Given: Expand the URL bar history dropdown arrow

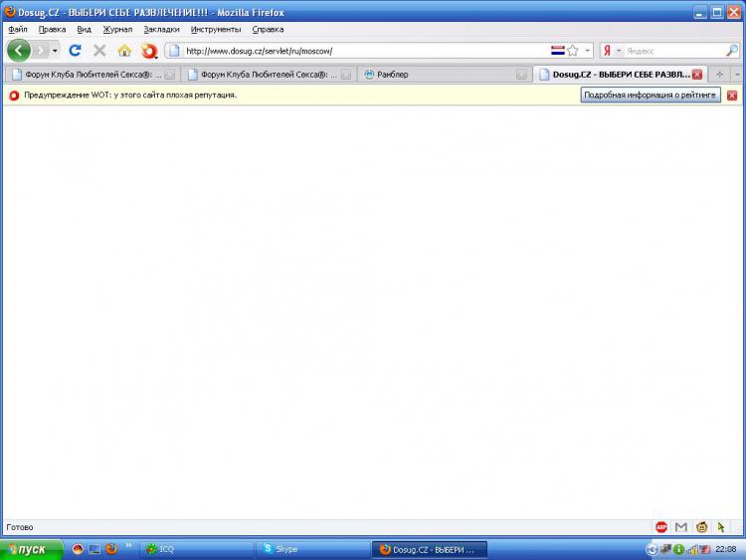Looking at the screenshot, I should click(588, 51).
